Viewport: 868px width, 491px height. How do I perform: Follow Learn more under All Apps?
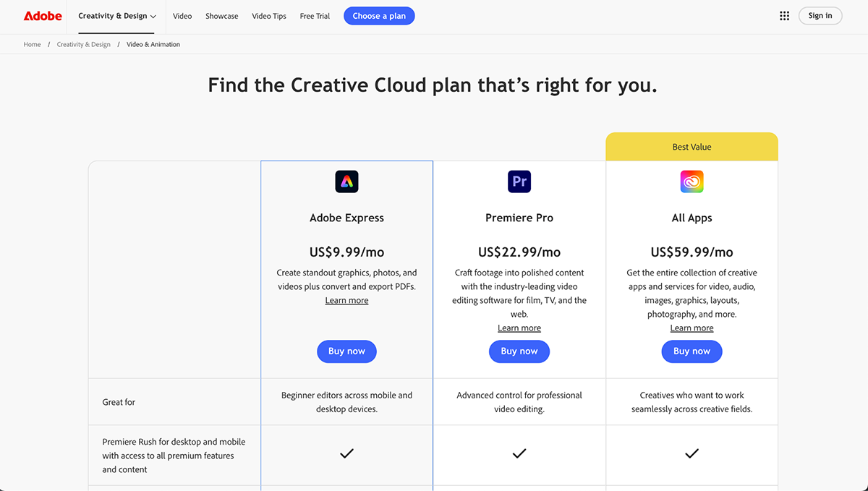[692, 328]
